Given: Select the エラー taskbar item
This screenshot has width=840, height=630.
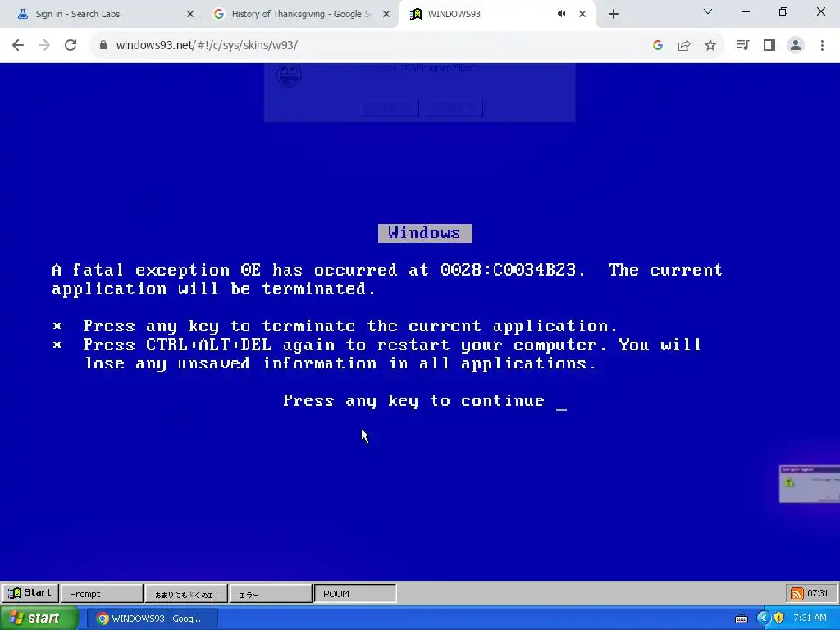Looking at the screenshot, I should 271,594.
